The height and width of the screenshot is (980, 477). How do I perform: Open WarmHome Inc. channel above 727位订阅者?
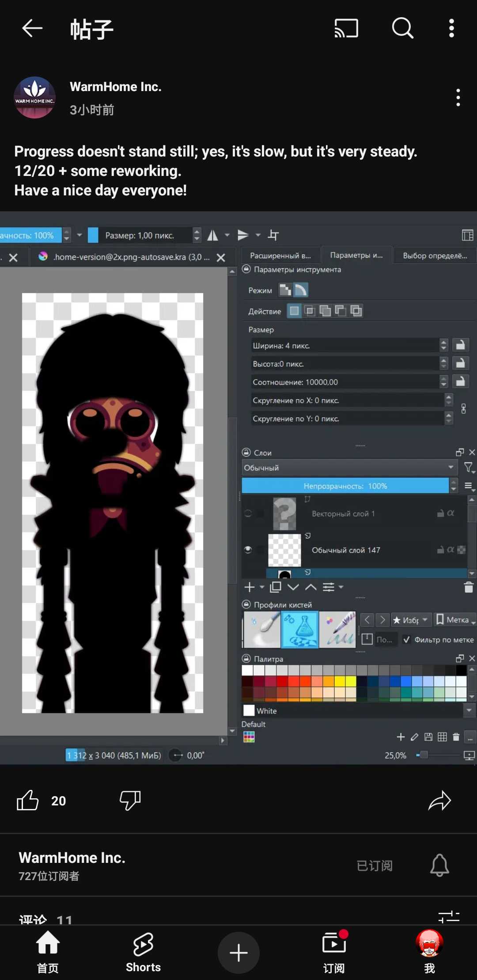pyautogui.click(x=72, y=858)
